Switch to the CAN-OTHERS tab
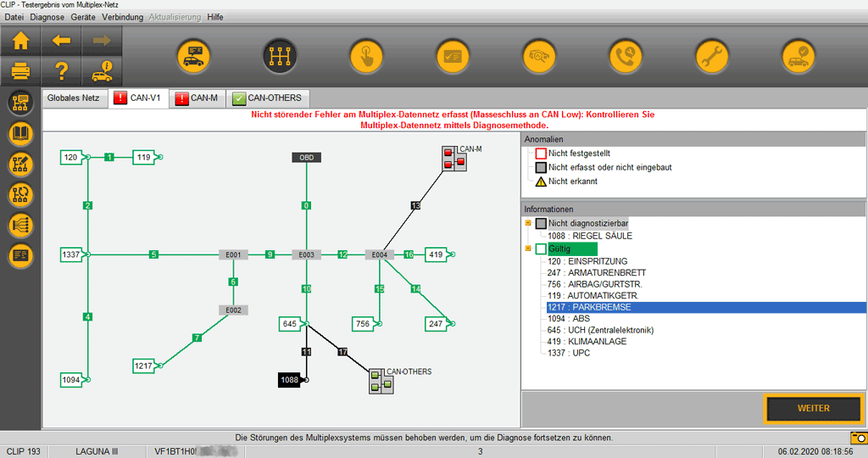This screenshot has width=868, height=458. 268,98
